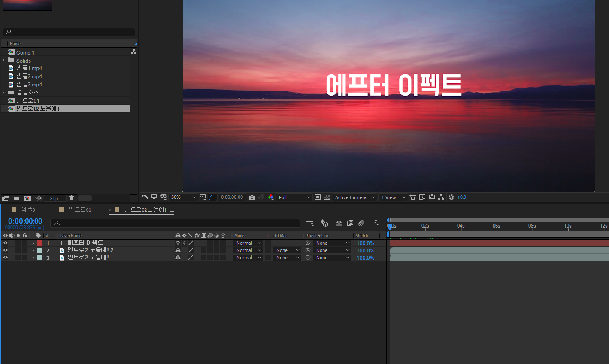Click the parent pick whip of layer 1
609x364 pixels.
(308, 243)
